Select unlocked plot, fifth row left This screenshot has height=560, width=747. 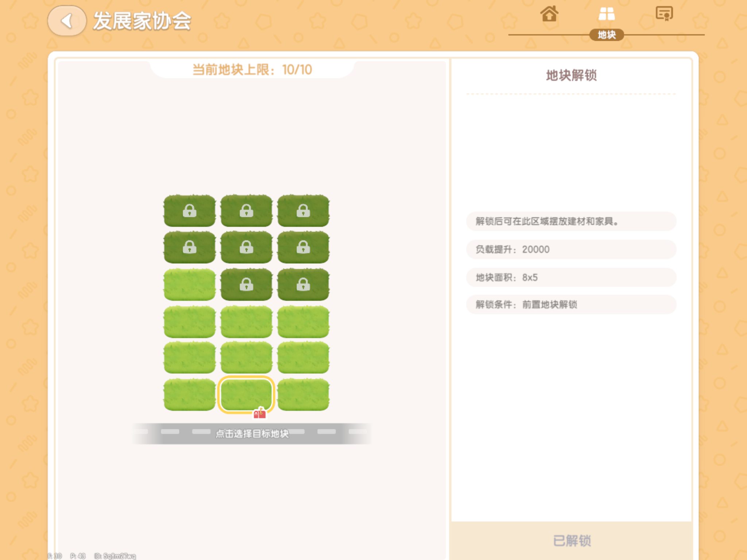tap(189, 357)
